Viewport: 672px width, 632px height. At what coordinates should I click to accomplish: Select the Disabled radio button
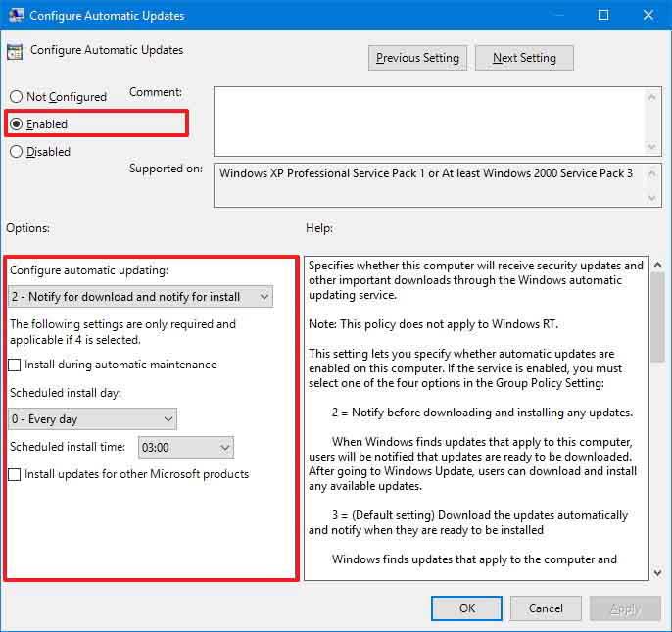point(16,152)
